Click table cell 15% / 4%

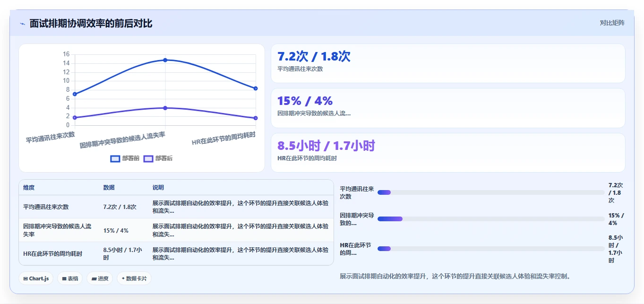[x=116, y=230]
